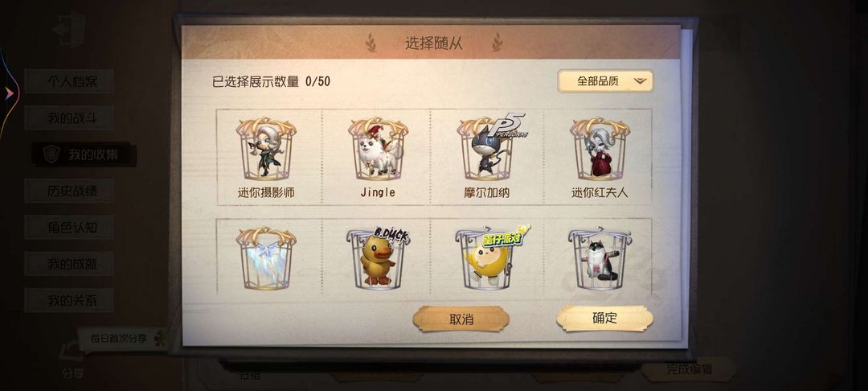The height and width of the screenshot is (391, 868).
Task: Select the 迷你摄影师 follower in its cage
Action: (x=266, y=149)
